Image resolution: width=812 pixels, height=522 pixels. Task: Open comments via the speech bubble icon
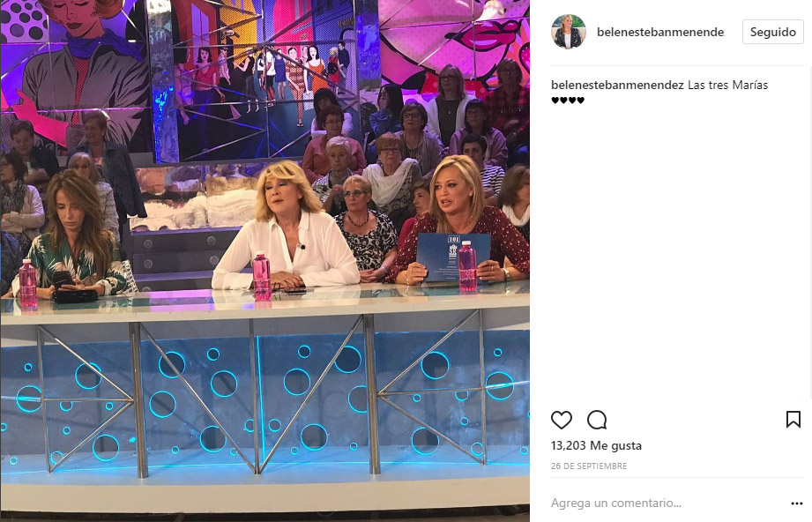[597, 420]
